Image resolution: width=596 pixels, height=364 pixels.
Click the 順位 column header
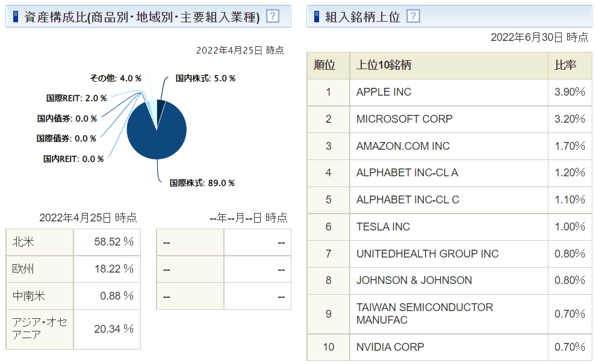[327, 66]
